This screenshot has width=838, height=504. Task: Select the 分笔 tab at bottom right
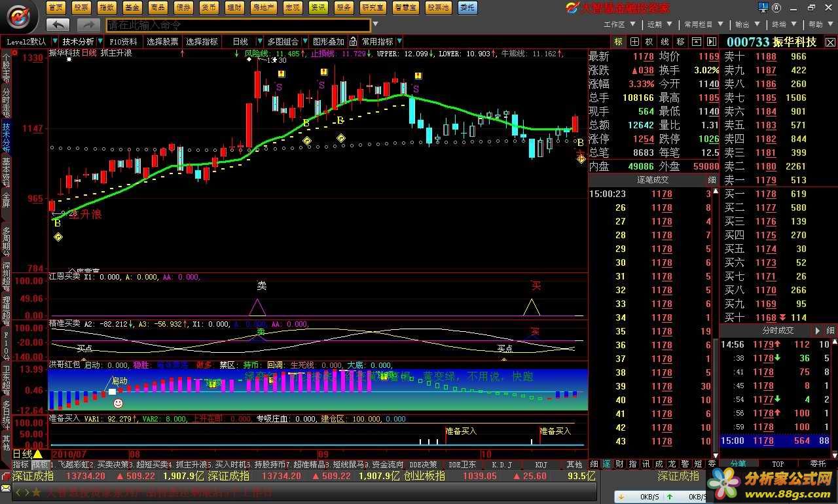738,464
